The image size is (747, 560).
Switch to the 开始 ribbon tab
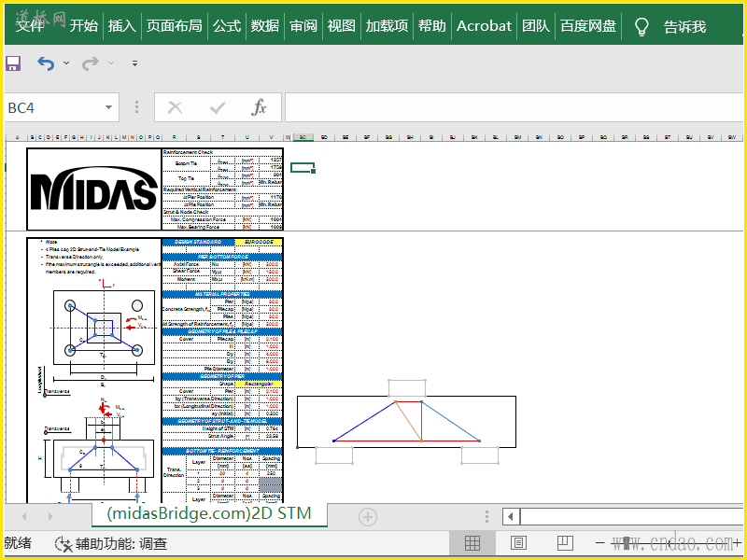pyautogui.click(x=84, y=26)
